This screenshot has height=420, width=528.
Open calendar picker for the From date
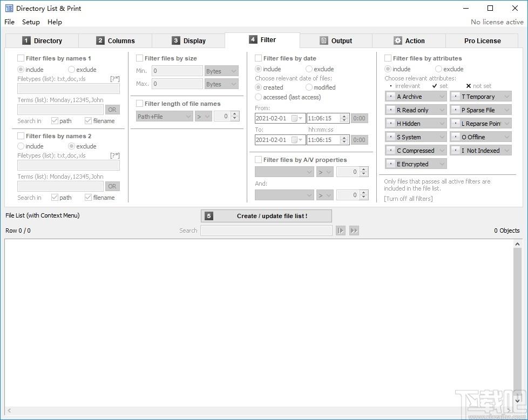pyautogui.click(x=297, y=118)
